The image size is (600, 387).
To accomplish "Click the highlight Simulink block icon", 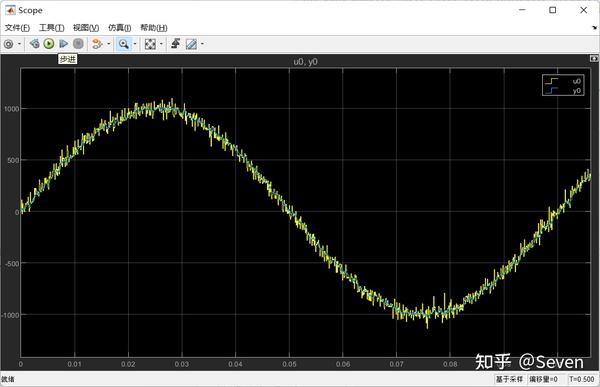I will click(x=97, y=44).
